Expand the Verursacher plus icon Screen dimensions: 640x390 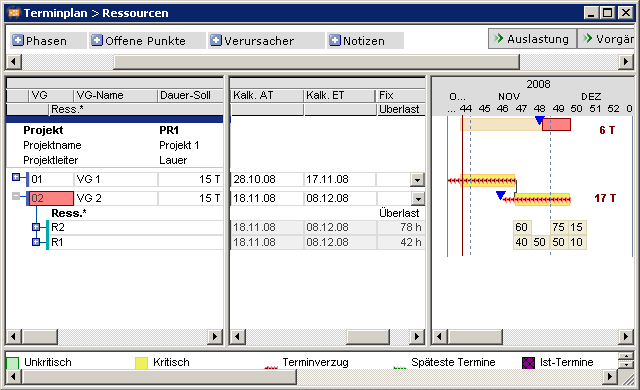click(x=216, y=40)
